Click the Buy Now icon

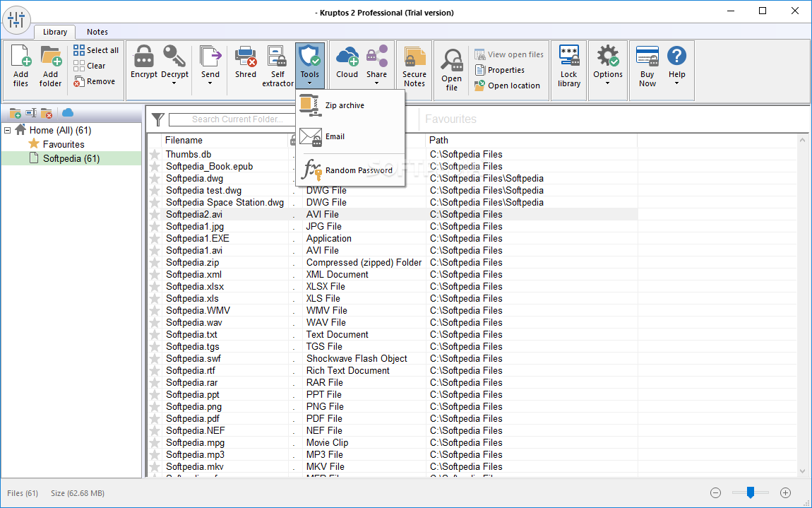point(647,56)
